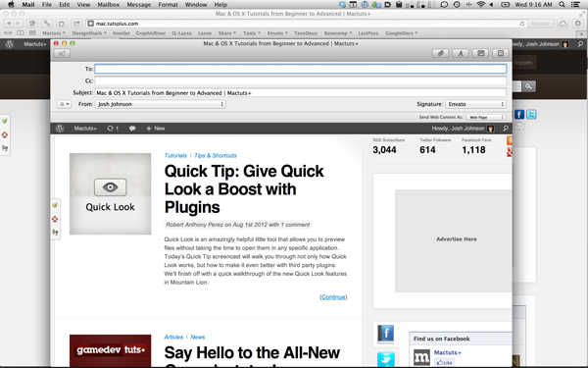The image size is (588, 368).
Task: Open the Tips & Shortcuts category link
Action: (216, 155)
